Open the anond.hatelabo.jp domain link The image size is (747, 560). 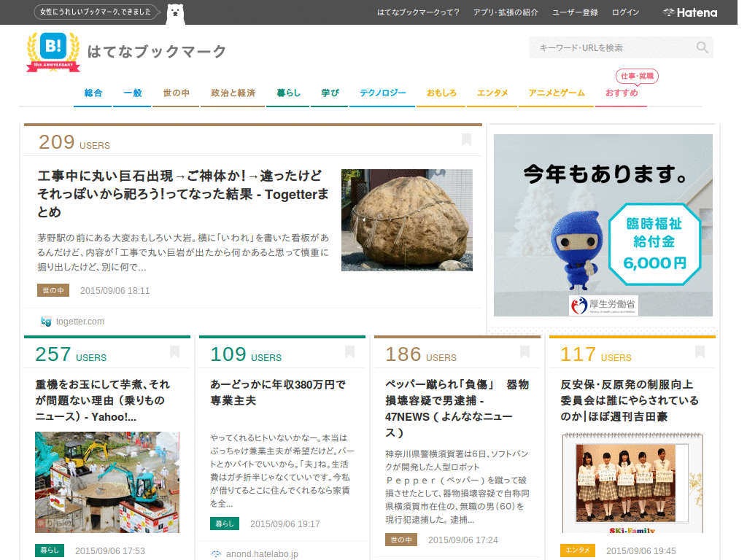(x=262, y=554)
